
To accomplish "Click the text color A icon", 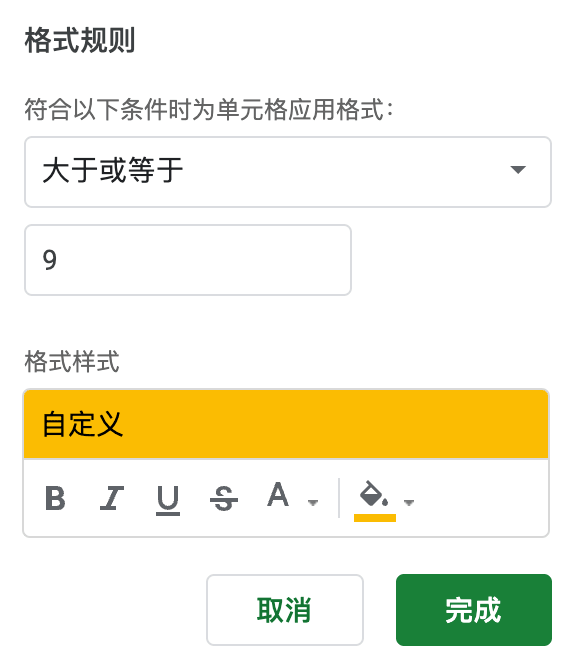I will click(278, 495).
